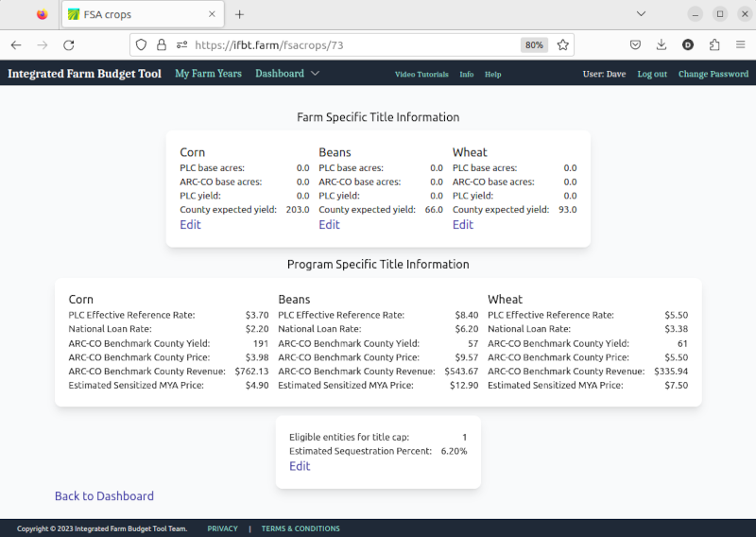Select the FSA crops browser tab
Viewport: 756px width, 537px height.
(x=143, y=14)
